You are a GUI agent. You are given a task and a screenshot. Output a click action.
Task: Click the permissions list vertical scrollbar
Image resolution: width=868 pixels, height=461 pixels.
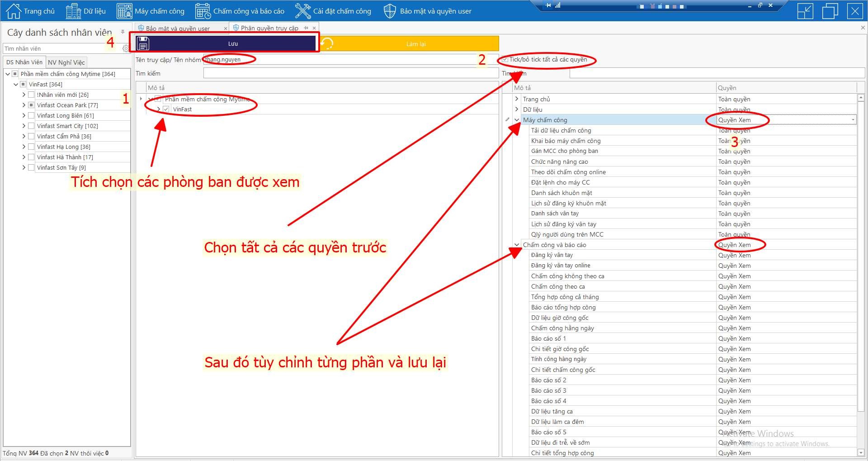861,271
